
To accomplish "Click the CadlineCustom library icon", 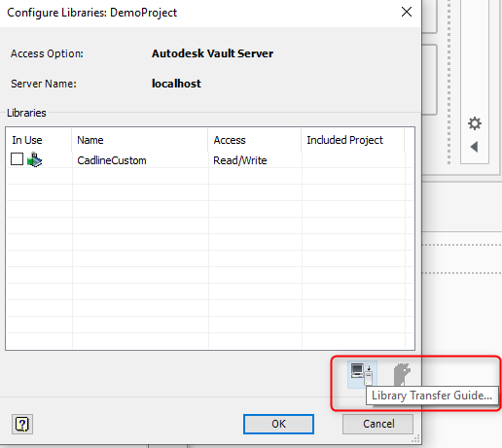I will coord(34,159).
